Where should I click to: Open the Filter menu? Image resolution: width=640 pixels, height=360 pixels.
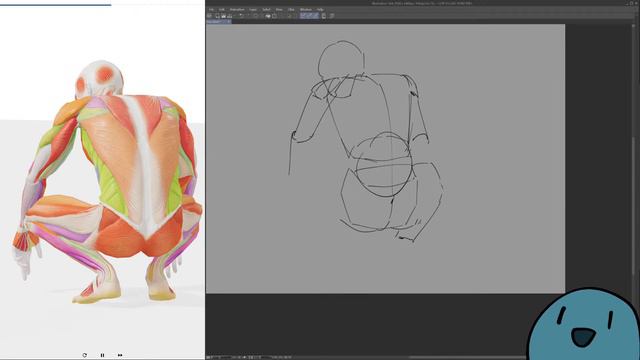291,9
